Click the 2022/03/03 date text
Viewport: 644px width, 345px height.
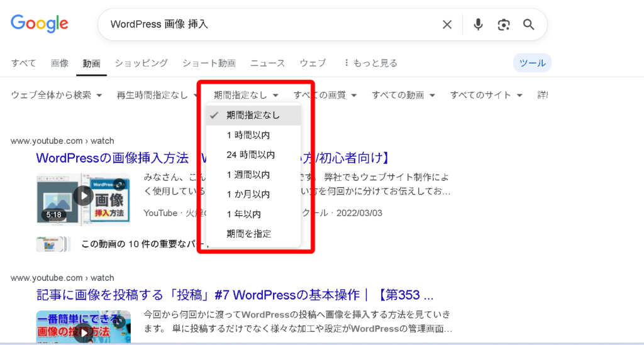coord(359,213)
